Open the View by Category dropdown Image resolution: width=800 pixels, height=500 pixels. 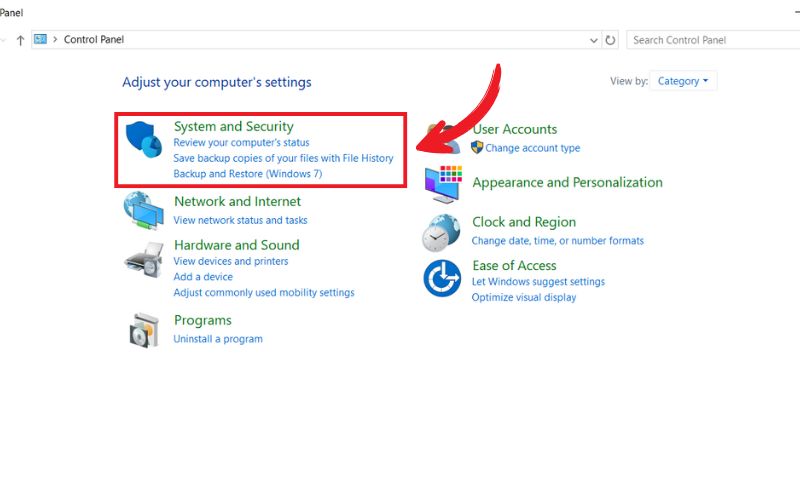coord(683,81)
